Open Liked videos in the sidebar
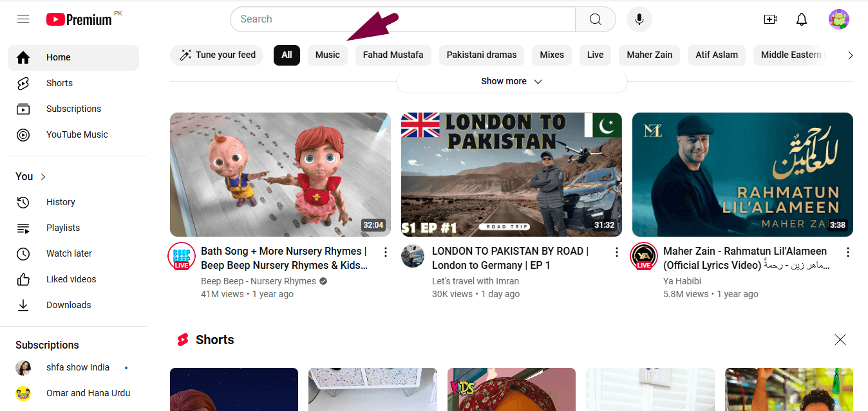 [x=73, y=279]
